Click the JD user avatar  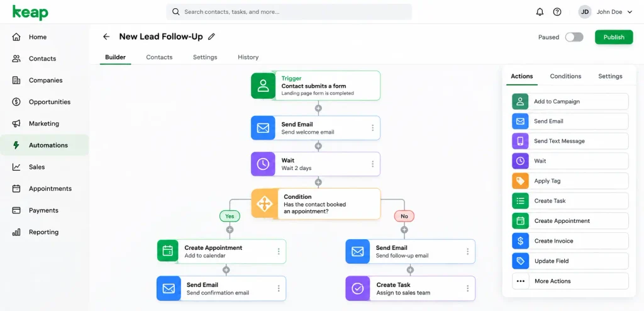[585, 12]
